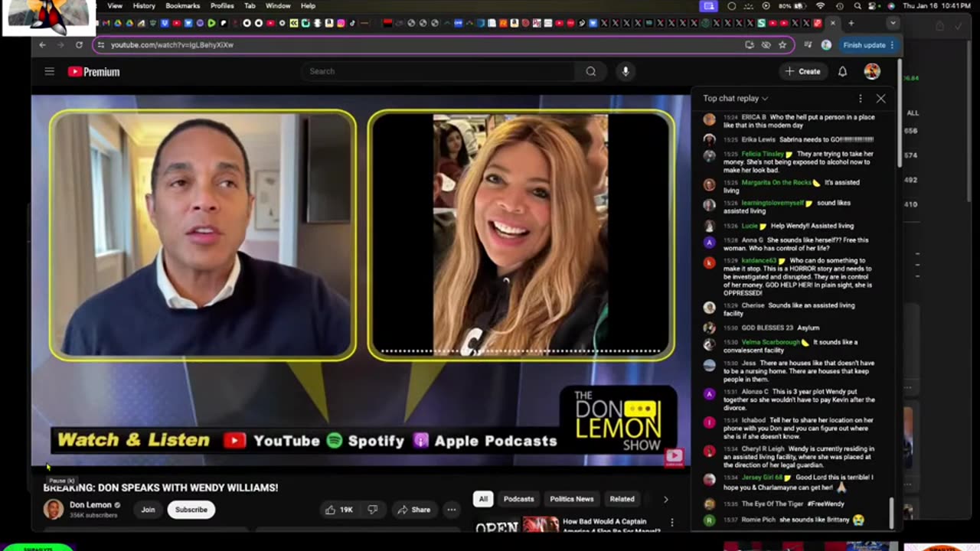This screenshot has width=980, height=551.
Task: Click the Wi-Fi icon in menu bar
Action: coord(821,6)
